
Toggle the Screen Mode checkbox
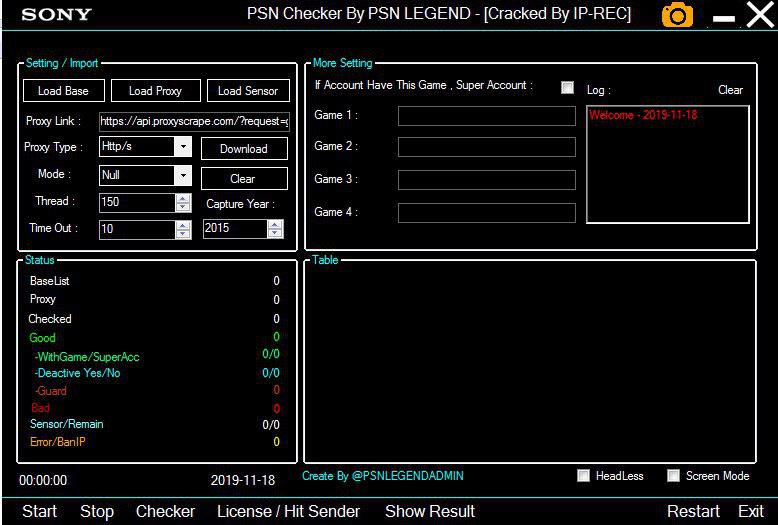[673, 475]
